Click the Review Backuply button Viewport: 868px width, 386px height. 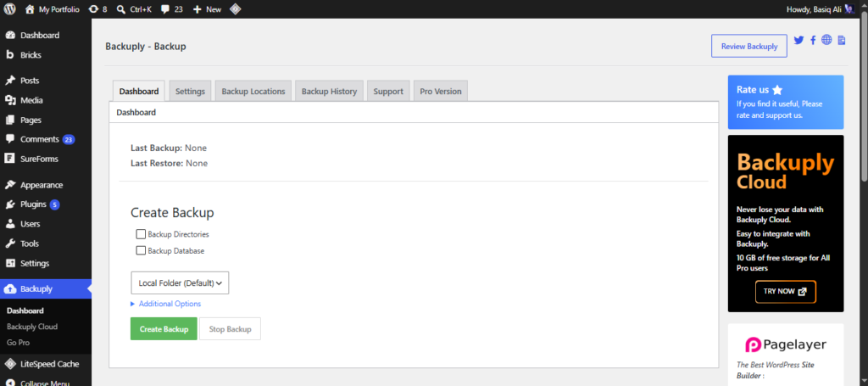tap(749, 47)
